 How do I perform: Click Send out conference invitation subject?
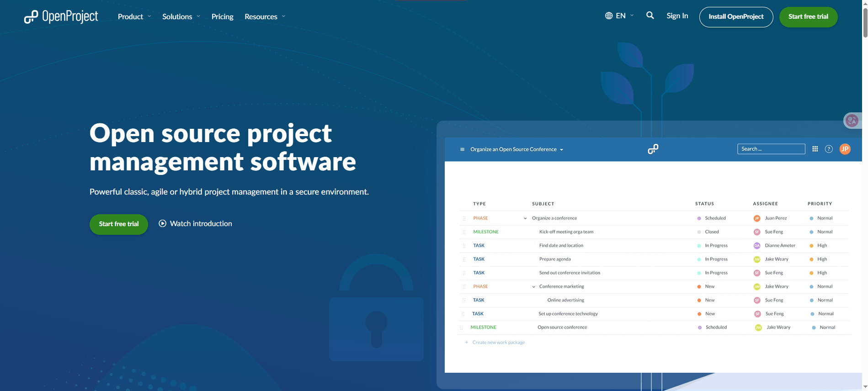pyautogui.click(x=570, y=273)
